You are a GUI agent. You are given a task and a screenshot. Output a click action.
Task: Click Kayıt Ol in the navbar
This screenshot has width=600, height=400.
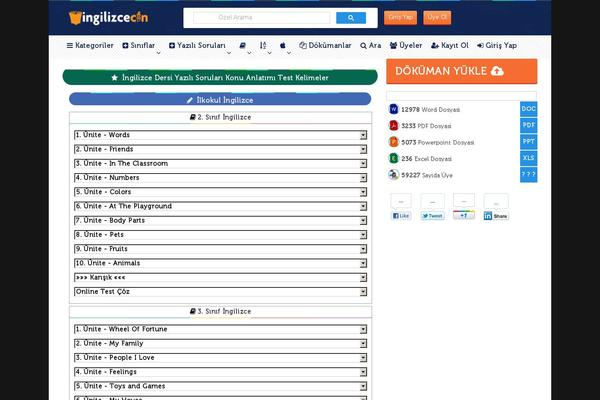click(450, 46)
